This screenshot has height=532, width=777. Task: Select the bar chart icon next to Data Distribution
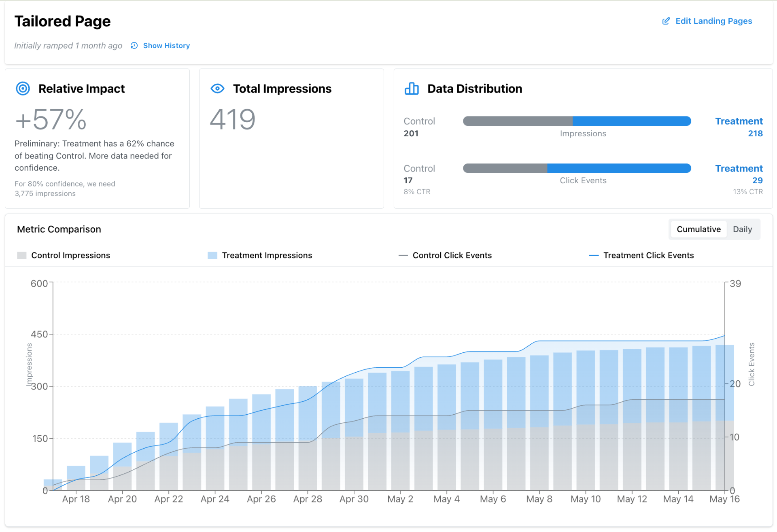[x=411, y=89]
